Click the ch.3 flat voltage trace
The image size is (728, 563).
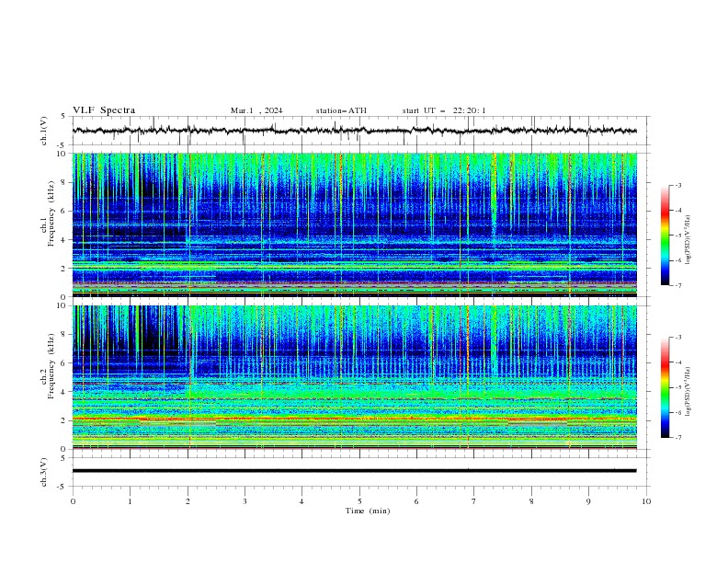click(x=355, y=471)
